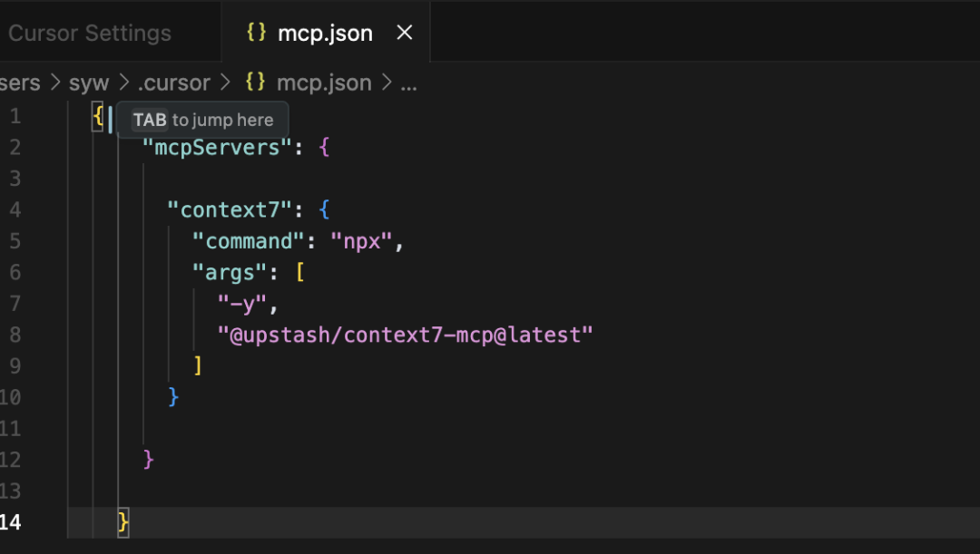Click the "-y" argument string
This screenshot has width=980, height=554.
pos(242,304)
